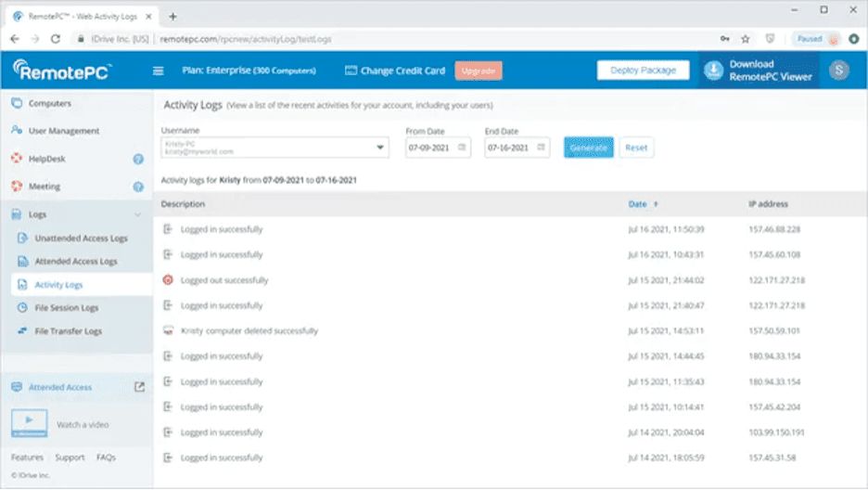Click the Reset button
The image size is (868, 490).
click(x=636, y=148)
